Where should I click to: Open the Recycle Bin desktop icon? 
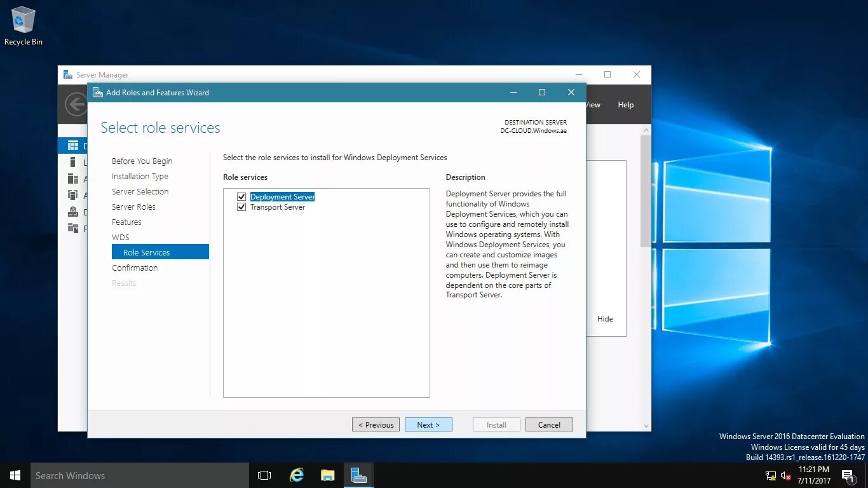pos(24,25)
